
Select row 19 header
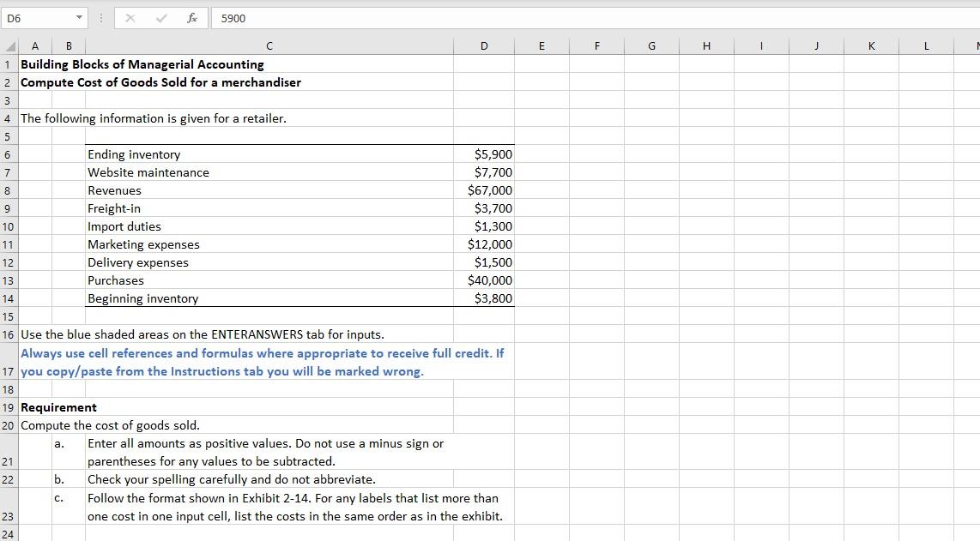(8, 407)
